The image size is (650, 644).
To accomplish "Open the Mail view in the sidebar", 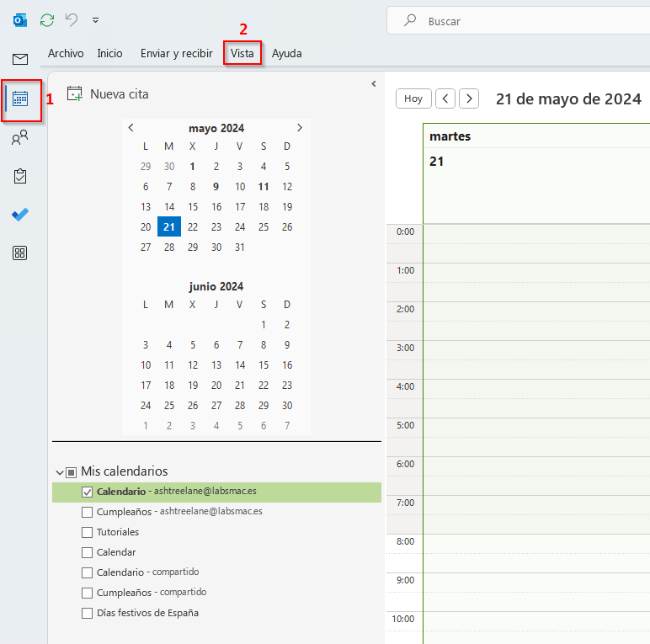I will [x=20, y=59].
